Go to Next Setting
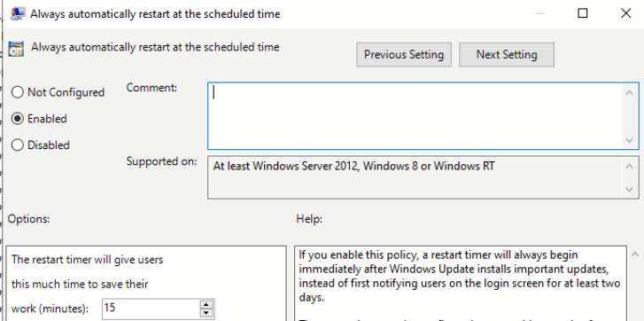 507,55
